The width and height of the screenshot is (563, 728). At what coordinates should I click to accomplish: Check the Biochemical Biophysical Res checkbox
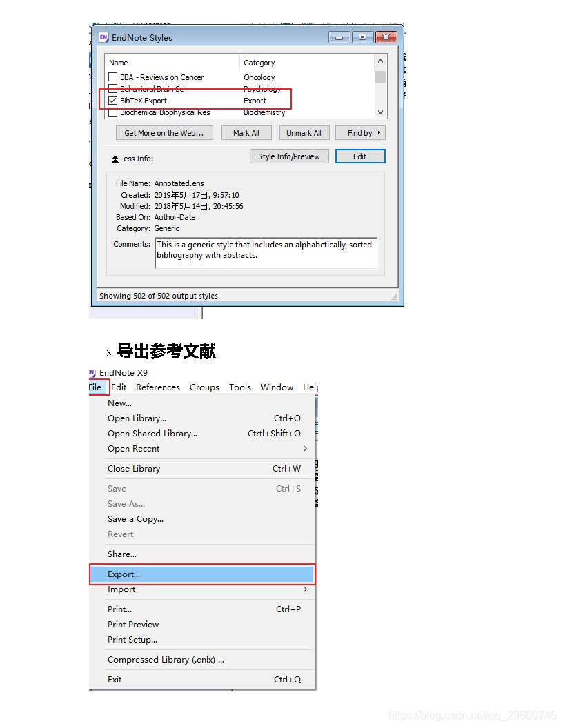click(x=112, y=112)
